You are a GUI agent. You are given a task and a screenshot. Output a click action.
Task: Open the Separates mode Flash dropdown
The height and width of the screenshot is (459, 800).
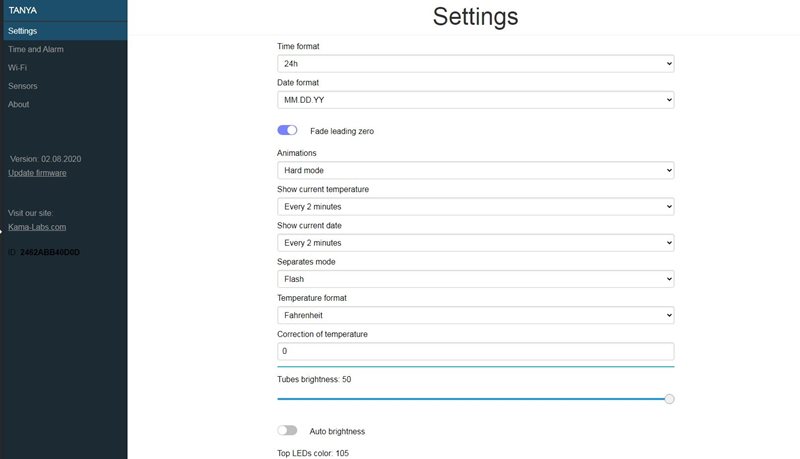tap(476, 279)
